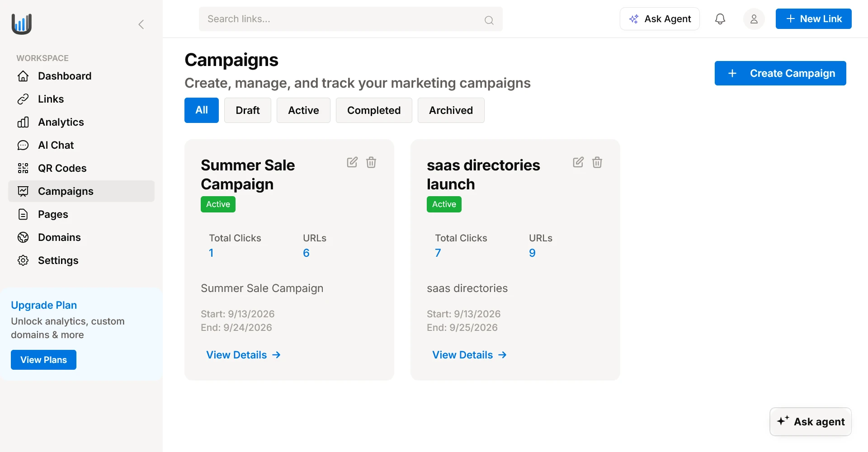The image size is (868, 452).
Task: Open Pages from the sidebar
Action: [x=81, y=214]
